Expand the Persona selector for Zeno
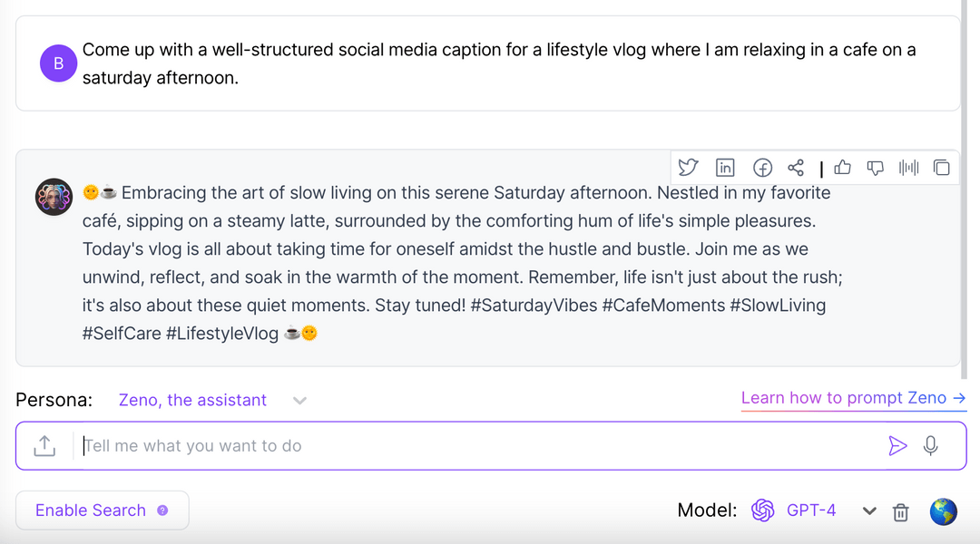 (x=299, y=400)
